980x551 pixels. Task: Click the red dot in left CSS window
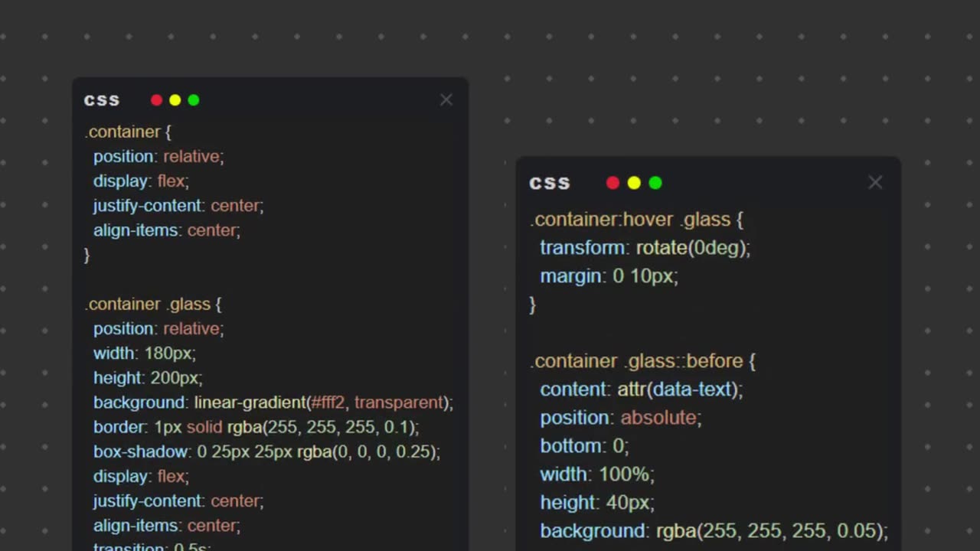[x=157, y=100]
